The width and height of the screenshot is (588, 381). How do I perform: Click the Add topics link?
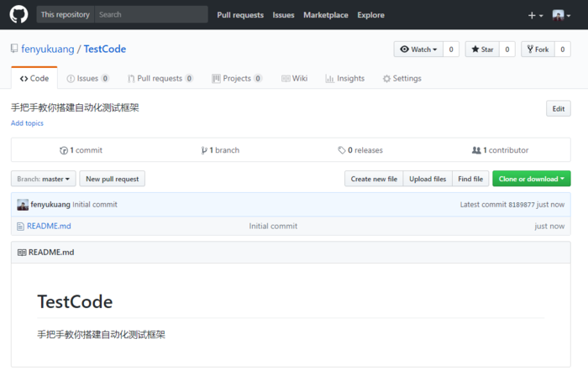[27, 123]
